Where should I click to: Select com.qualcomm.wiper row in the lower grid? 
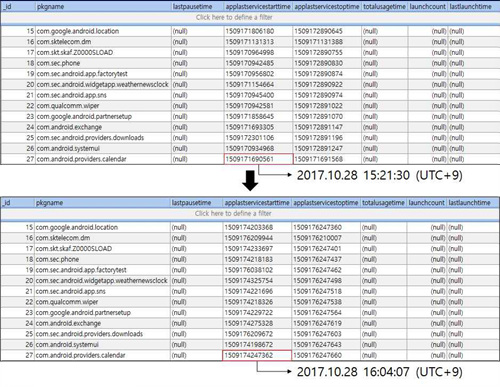pyautogui.click(x=250, y=302)
